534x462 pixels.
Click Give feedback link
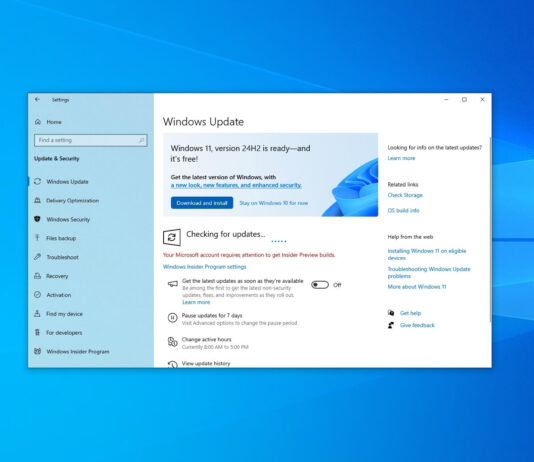[417, 325]
